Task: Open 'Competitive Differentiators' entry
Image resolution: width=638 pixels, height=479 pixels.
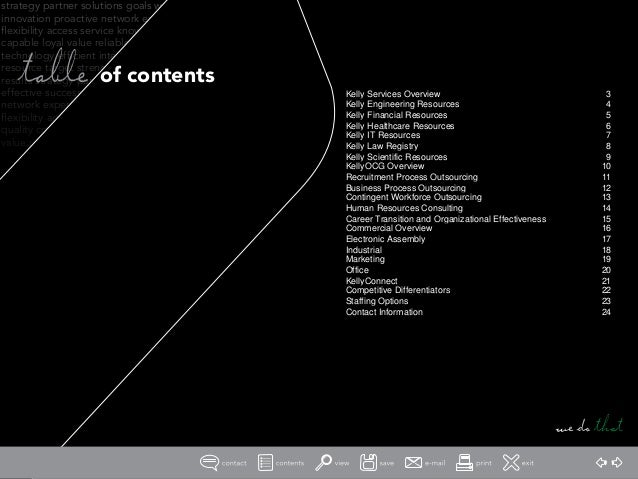Action: tap(398, 290)
